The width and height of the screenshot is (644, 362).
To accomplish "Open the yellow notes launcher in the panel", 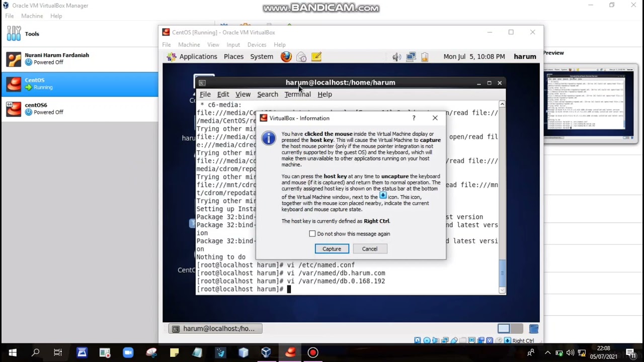I will (316, 57).
